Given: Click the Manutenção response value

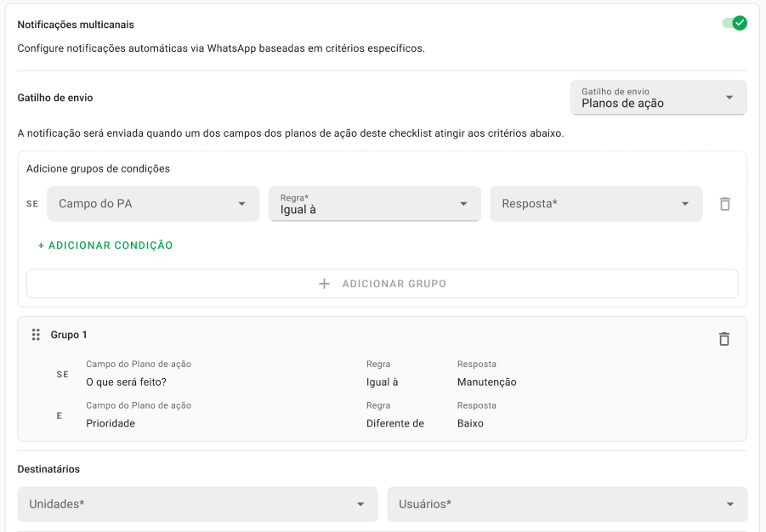Looking at the screenshot, I should (x=486, y=382).
